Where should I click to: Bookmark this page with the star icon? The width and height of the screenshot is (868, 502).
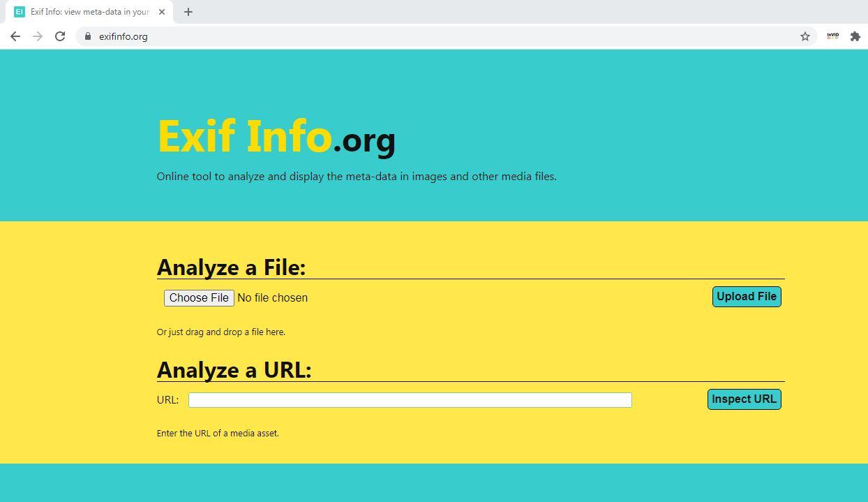click(x=805, y=36)
